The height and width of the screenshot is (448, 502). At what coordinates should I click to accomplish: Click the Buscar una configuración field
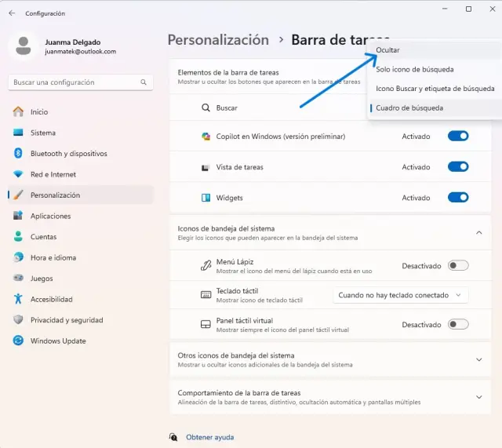pyautogui.click(x=75, y=82)
